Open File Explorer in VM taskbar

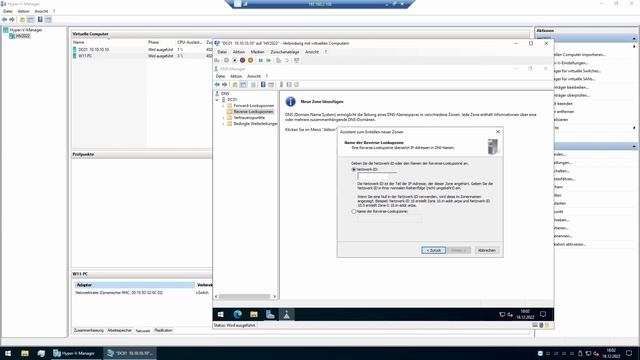click(x=254, y=314)
